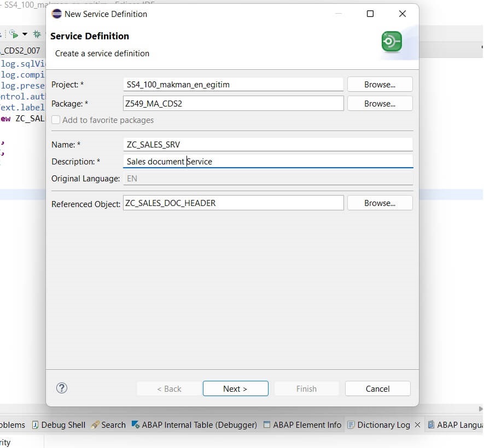484x448 pixels.
Task: Open the Search view tab
Action: (x=108, y=425)
